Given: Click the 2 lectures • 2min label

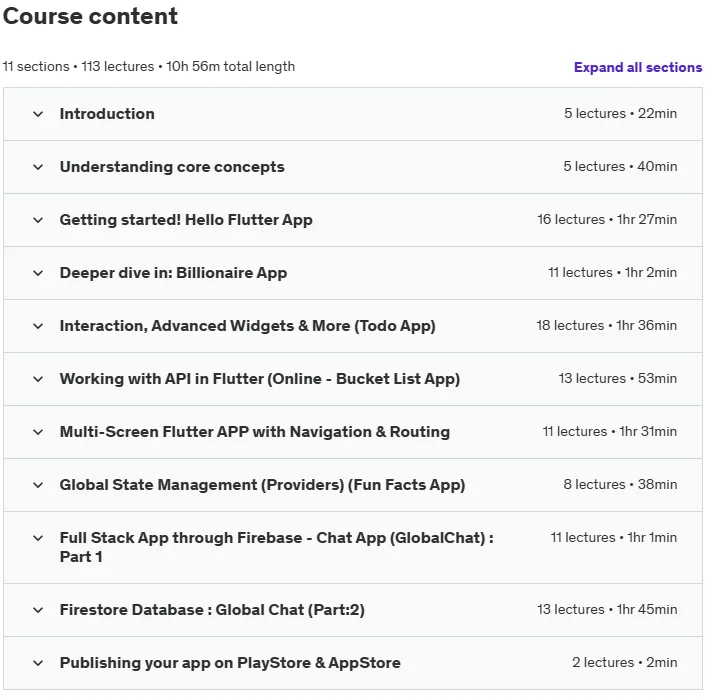Looking at the screenshot, I should pyautogui.click(x=624, y=662).
